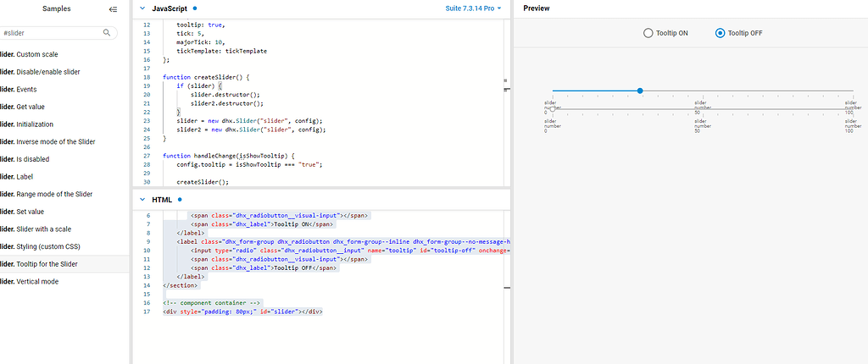Click 'function handleChange(isShowTooltip)' line
This screenshot has height=364, width=868.
tap(229, 156)
